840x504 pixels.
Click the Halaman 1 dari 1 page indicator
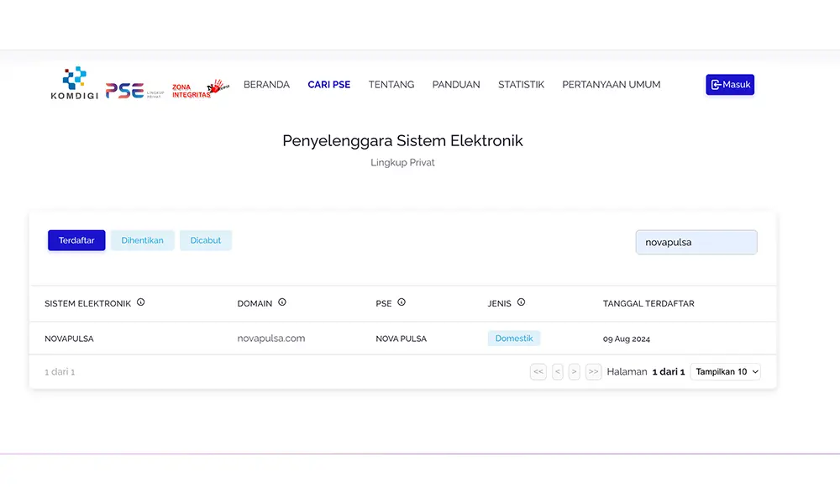pos(646,372)
